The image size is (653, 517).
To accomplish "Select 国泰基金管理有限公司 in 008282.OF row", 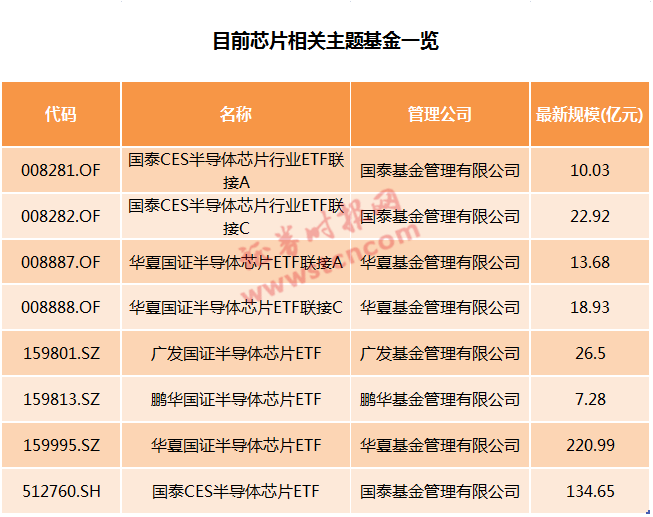I will [440, 217].
